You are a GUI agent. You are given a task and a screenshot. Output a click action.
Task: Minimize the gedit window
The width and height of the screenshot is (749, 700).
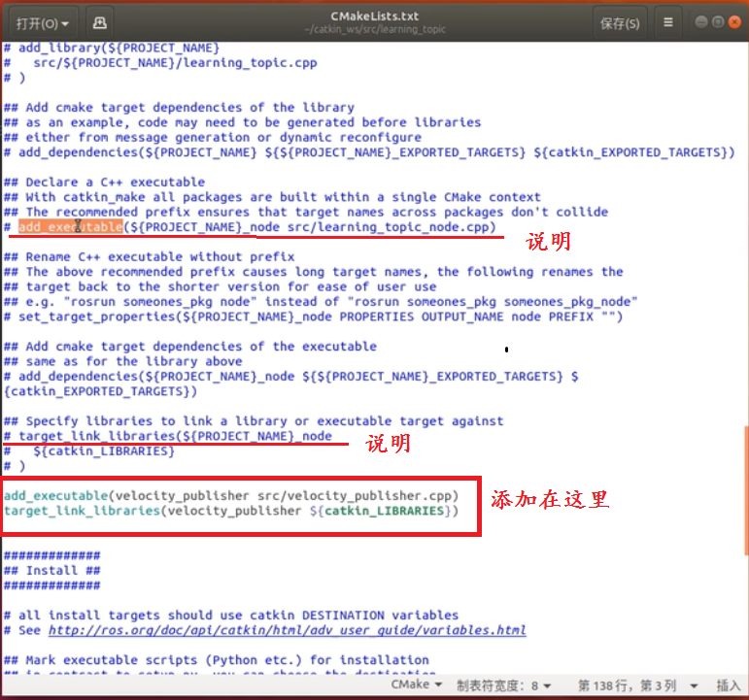coord(701,22)
